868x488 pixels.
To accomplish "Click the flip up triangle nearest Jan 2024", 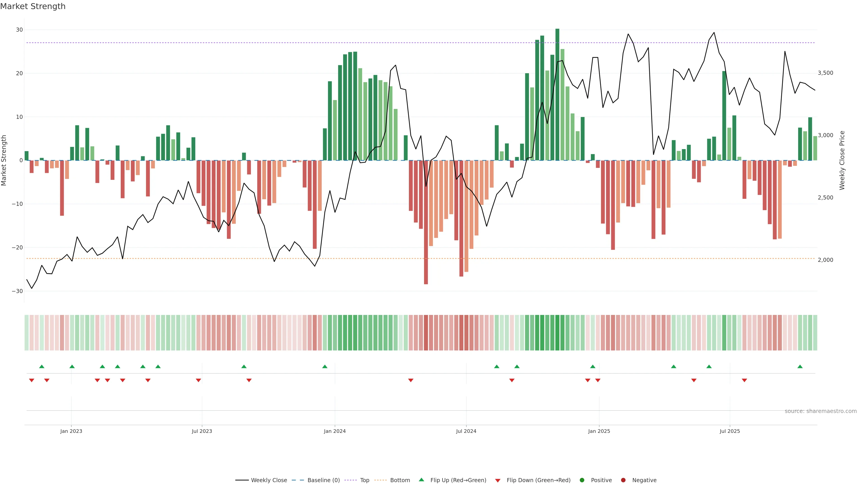I will coord(325,366).
